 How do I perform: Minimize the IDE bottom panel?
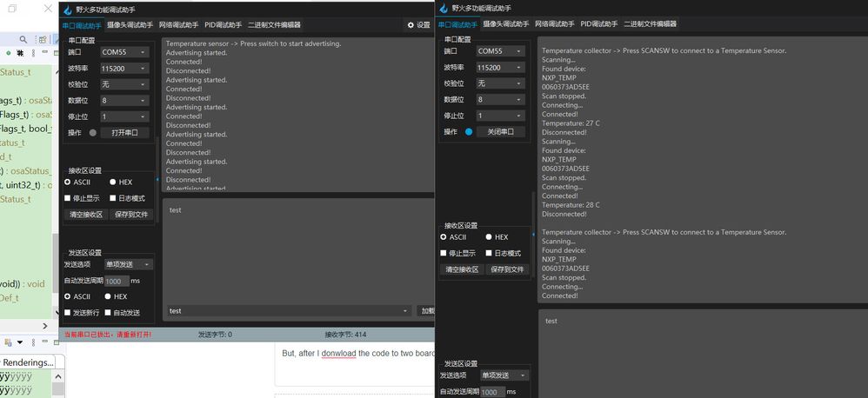46,342
